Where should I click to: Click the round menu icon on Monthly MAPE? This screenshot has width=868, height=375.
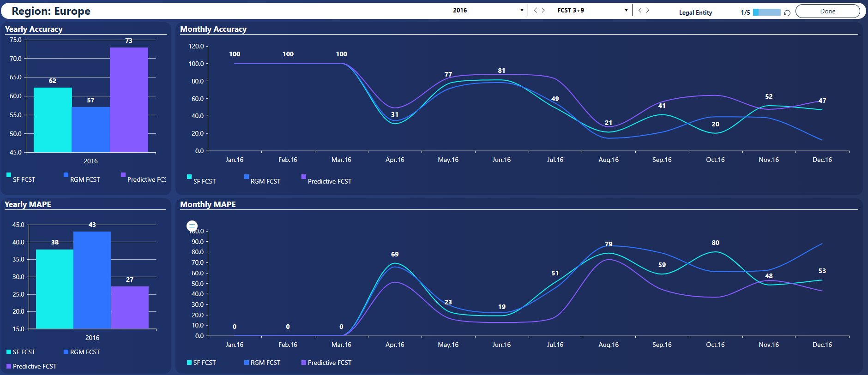pos(192,226)
